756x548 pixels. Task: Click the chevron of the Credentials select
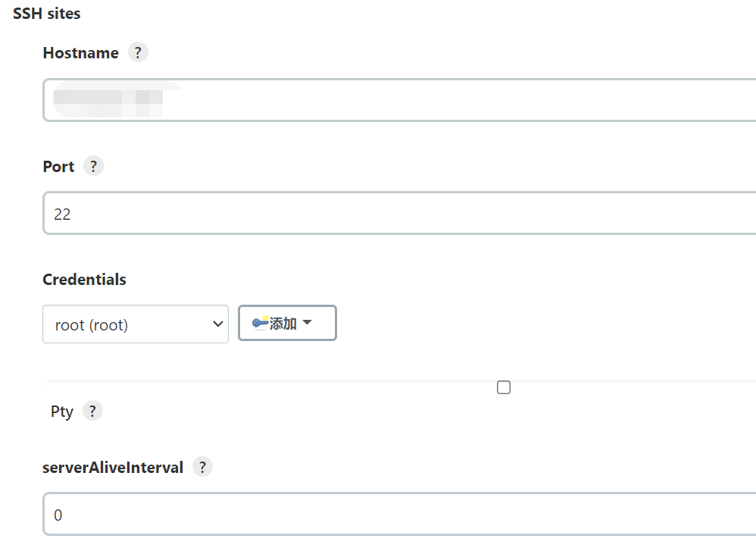[218, 324]
